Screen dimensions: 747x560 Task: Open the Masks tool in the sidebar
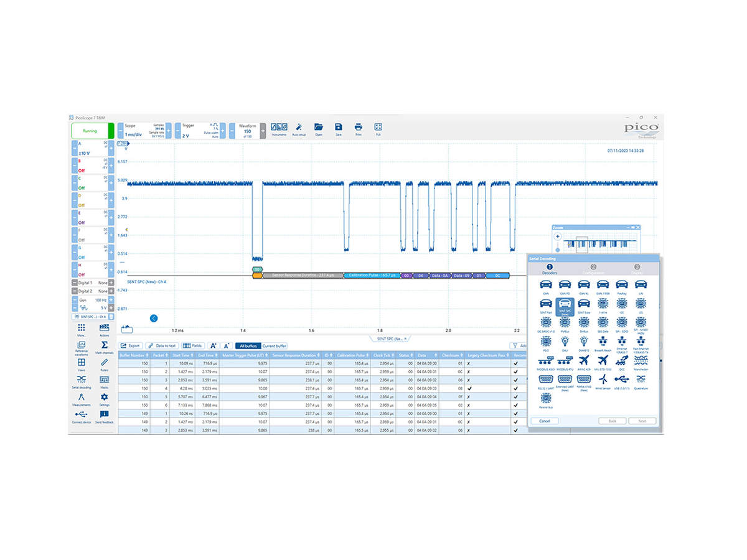[104, 381]
